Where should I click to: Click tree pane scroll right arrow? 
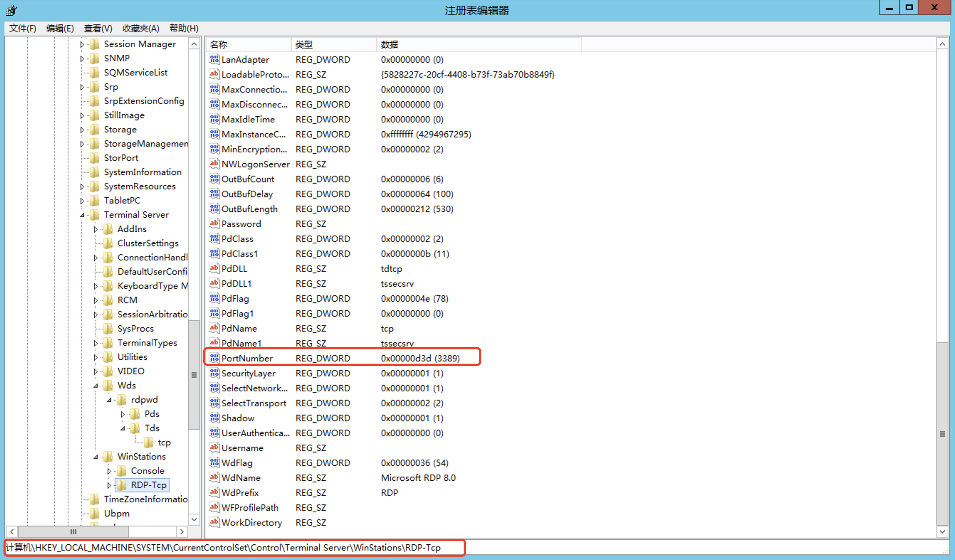tap(182, 532)
